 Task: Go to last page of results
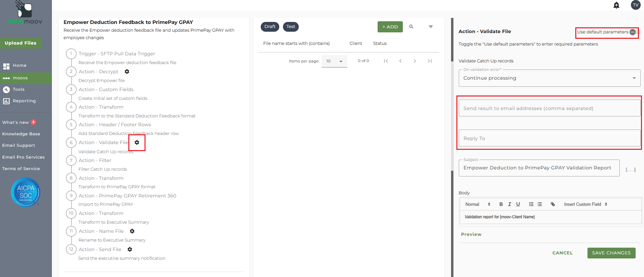click(430, 61)
